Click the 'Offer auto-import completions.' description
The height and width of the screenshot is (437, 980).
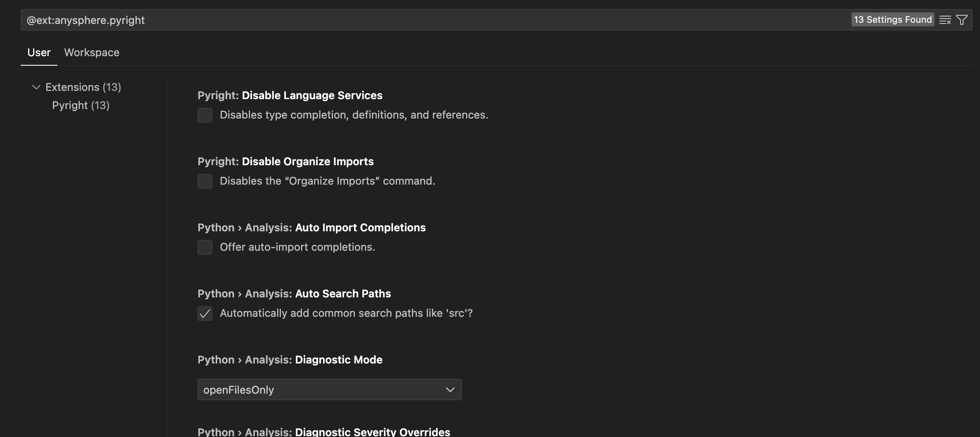(297, 247)
